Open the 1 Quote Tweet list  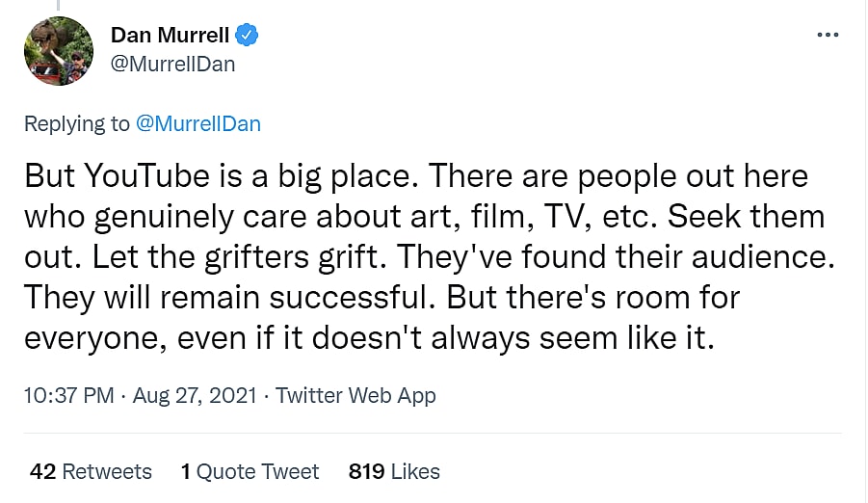tap(250, 471)
